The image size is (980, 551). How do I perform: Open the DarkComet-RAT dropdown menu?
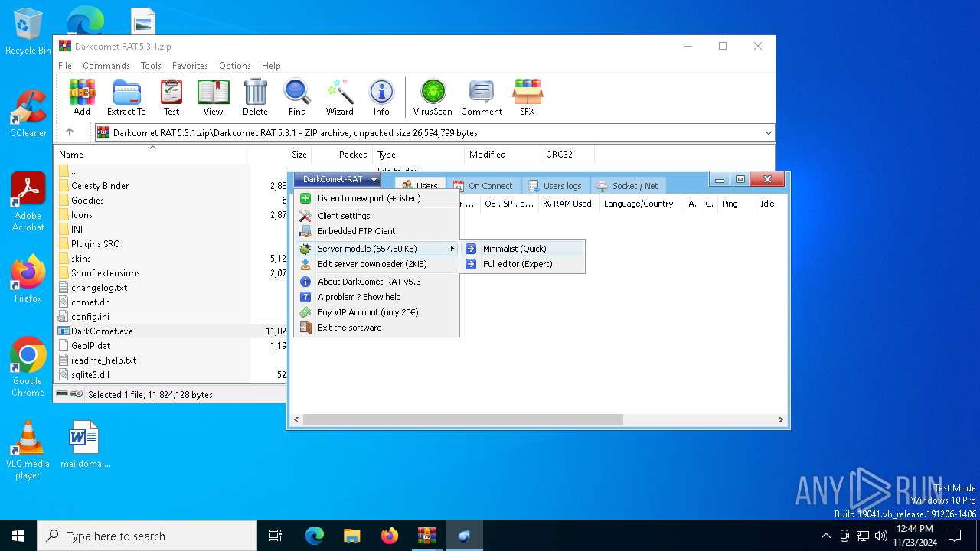[x=337, y=180]
